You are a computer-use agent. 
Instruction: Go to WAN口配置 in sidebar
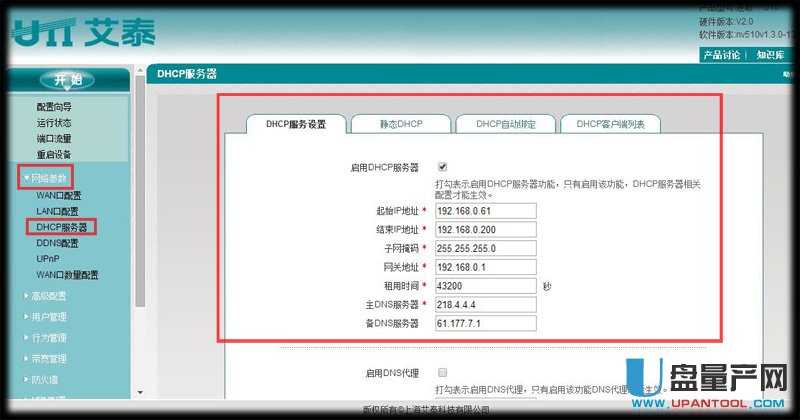(x=58, y=195)
